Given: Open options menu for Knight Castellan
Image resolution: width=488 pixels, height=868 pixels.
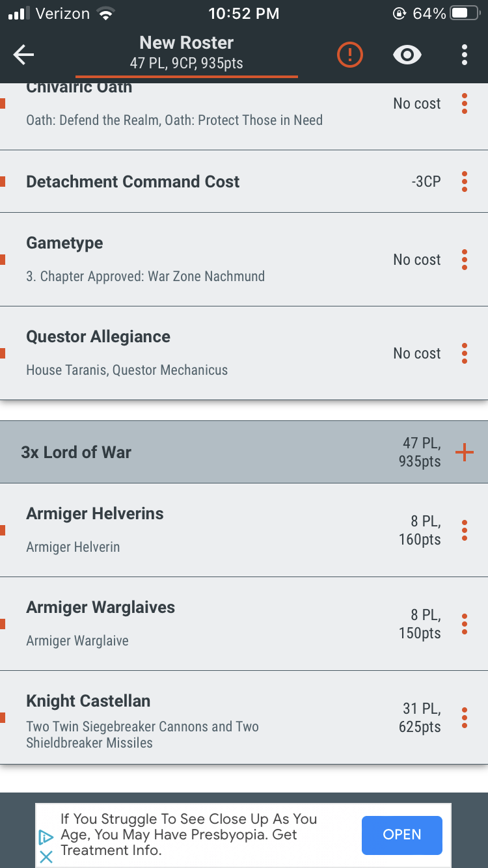Looking at the screenshot, I should coord(465,718).
